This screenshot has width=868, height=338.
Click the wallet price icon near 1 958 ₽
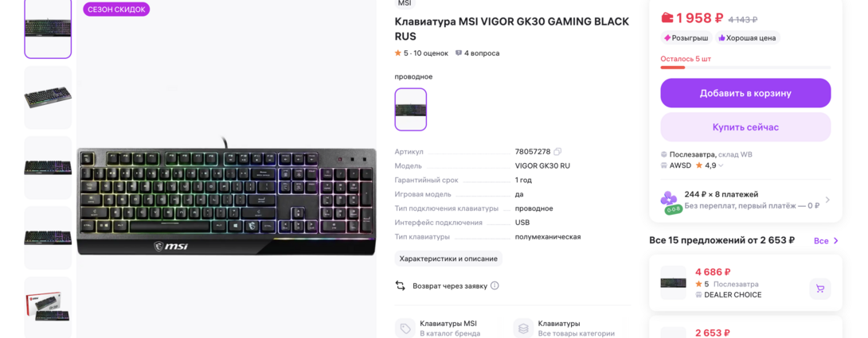[x=667, y=18]
